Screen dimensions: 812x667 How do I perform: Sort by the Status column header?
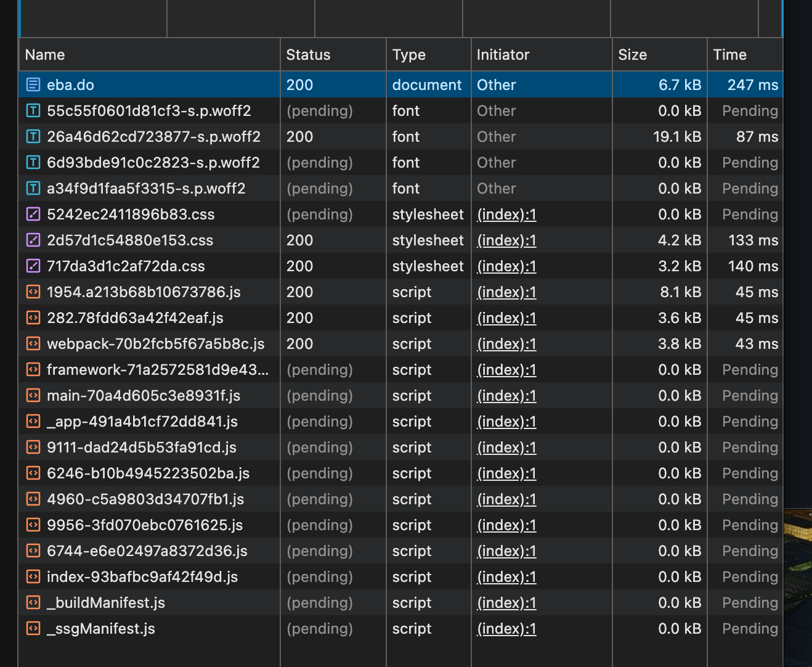pos(308,55)
